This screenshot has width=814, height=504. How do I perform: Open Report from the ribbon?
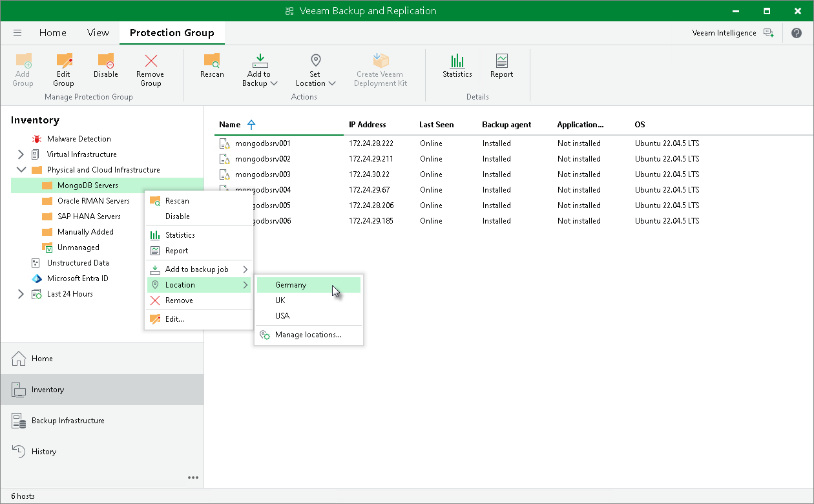click(x=501, y=66)
